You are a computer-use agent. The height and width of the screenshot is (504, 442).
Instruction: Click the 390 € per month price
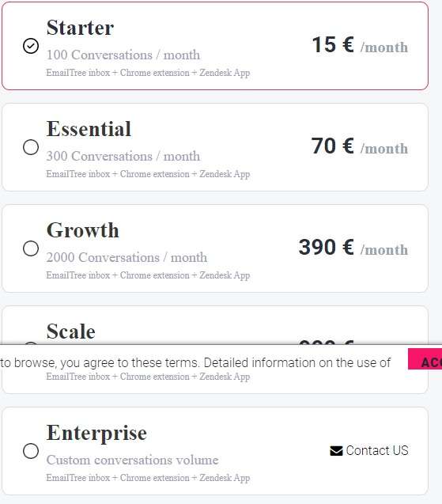pyautogui.click(x=353, y=248)
